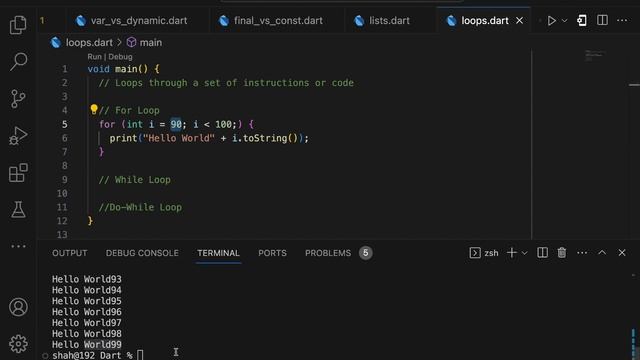The height and width of the screenshot is (360, 640).
Task: Run the Dart file with play button
Action: [x=551, y=20]
